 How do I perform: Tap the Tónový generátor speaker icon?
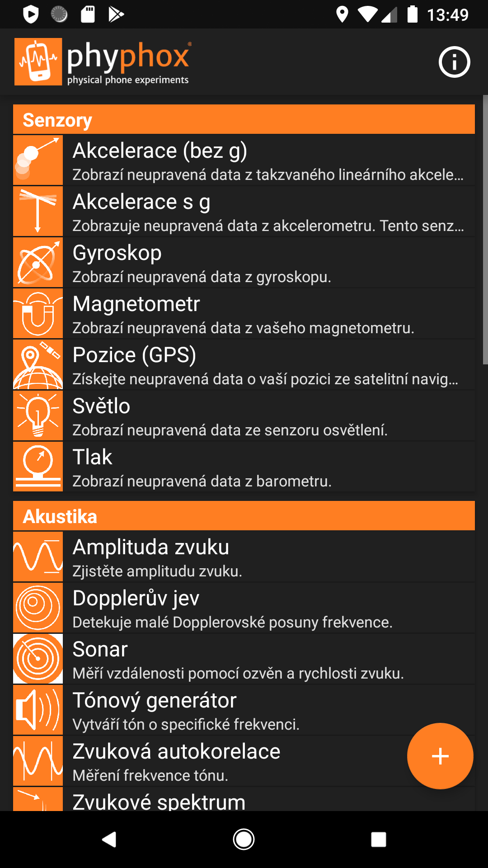point(38,710)
